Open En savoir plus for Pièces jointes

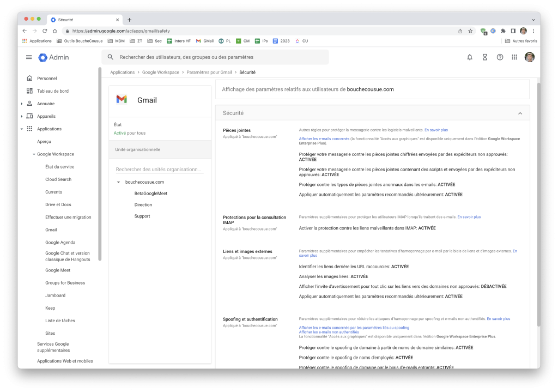tap(436, 130)
